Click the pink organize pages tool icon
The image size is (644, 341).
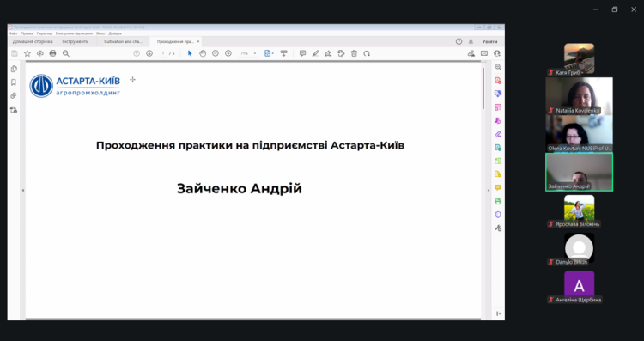tap(498, 107)
